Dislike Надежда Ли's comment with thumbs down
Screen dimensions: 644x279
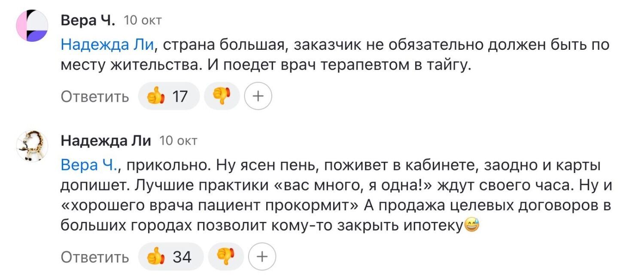coord(225,257)
